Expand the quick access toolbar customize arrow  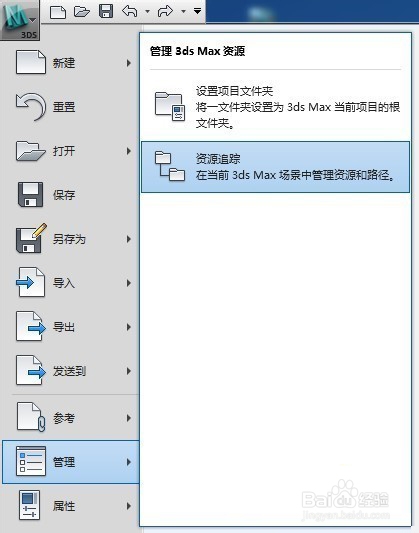click(x=197, y=11)
